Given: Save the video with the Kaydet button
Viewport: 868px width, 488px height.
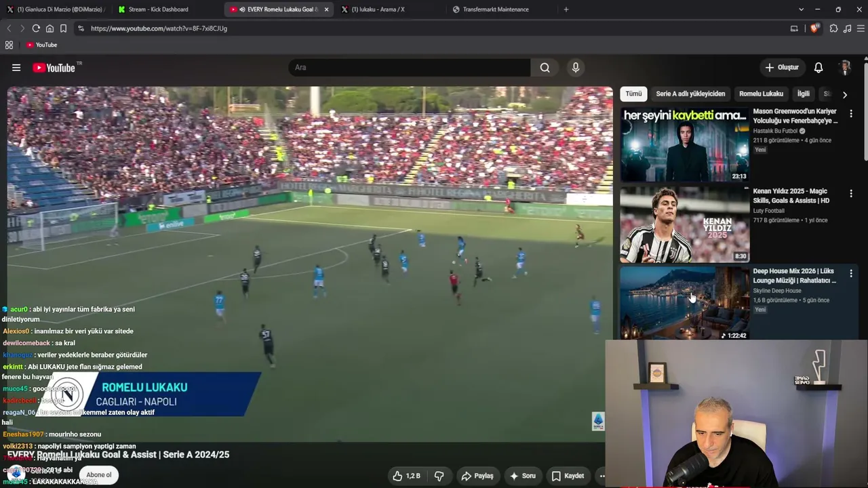Looking at the screenshot, I should (568, 476).
